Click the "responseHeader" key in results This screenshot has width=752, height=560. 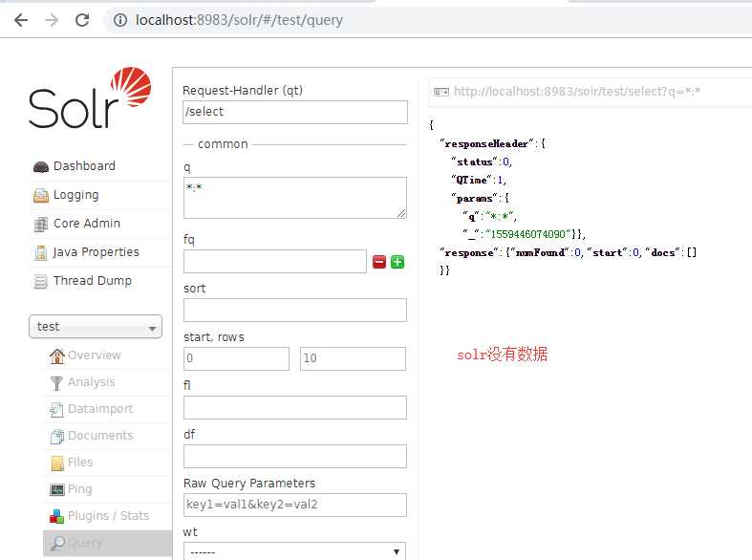[x=486, y=143]
